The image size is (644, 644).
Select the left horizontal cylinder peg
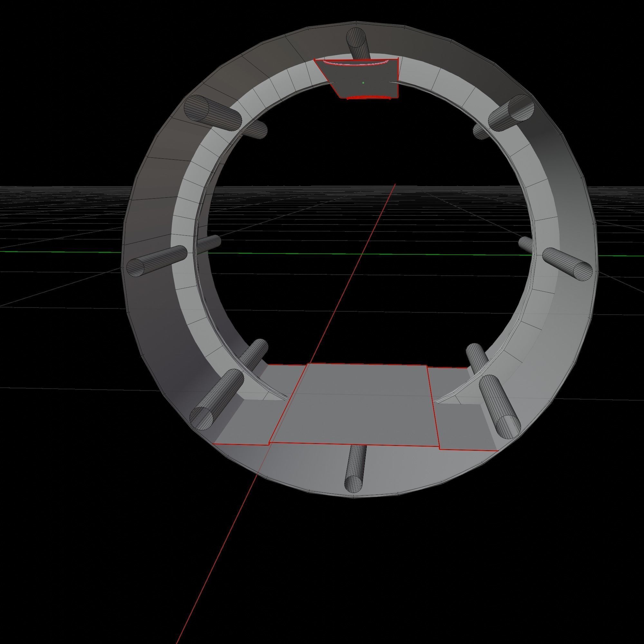[157, 261]
